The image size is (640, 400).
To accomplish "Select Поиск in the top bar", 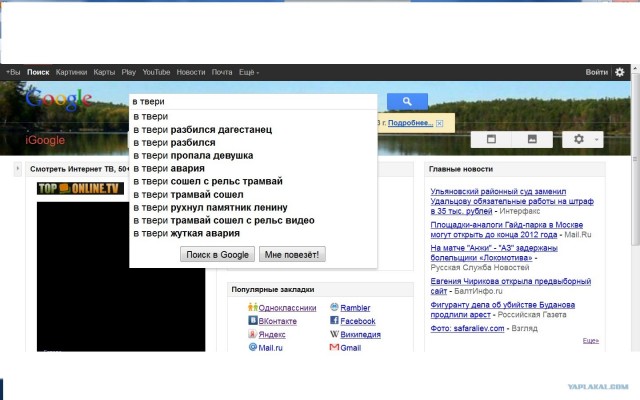I will pos(38,72).
